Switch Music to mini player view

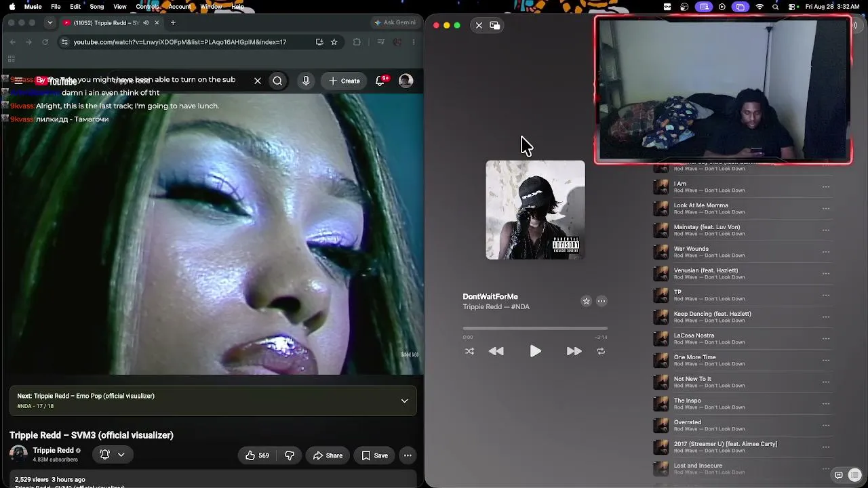point(495,25)
